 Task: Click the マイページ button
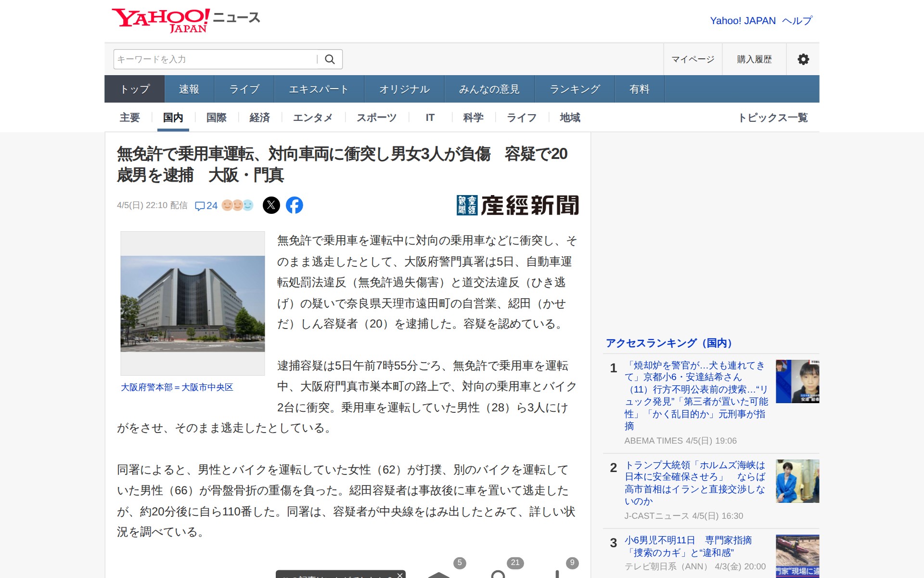(693, 59)
